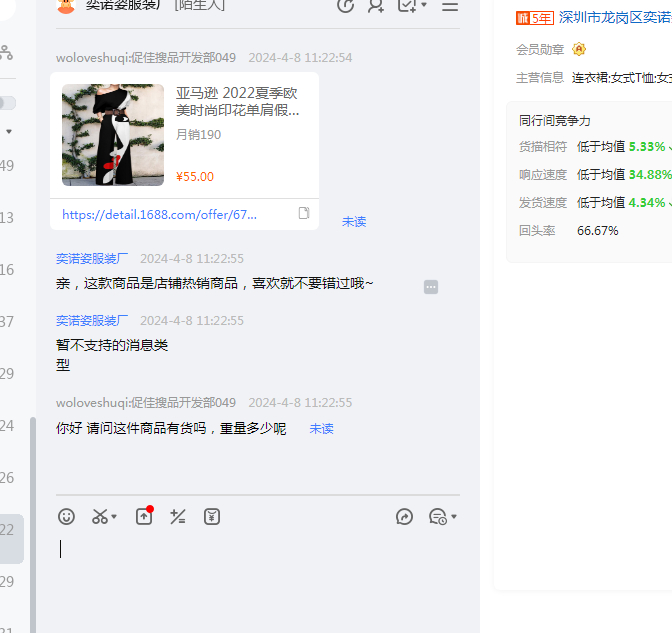Expand task checklist dropdown arrow in header
This screenshot has width=672, height=633.
[424, 5]
